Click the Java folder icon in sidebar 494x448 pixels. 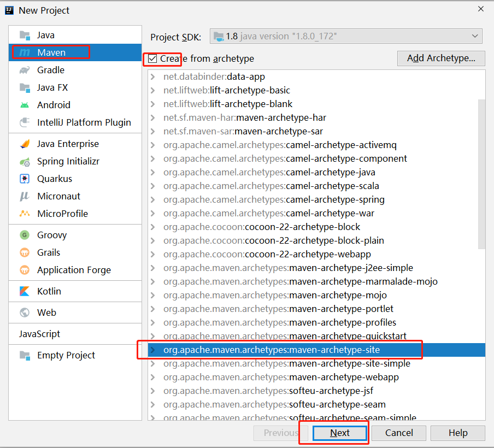point(25,36)
